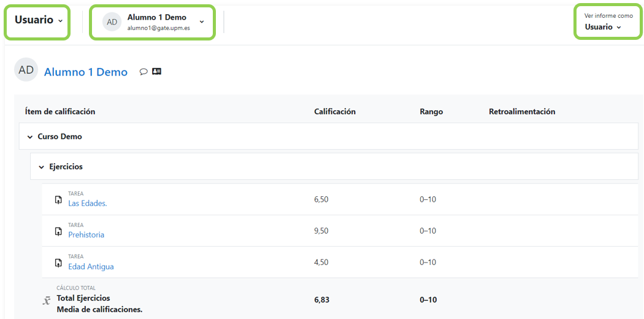Click the message bubble icon beside Alumno 1 Demo
644x319 pixels.
(x=144, y=72)
